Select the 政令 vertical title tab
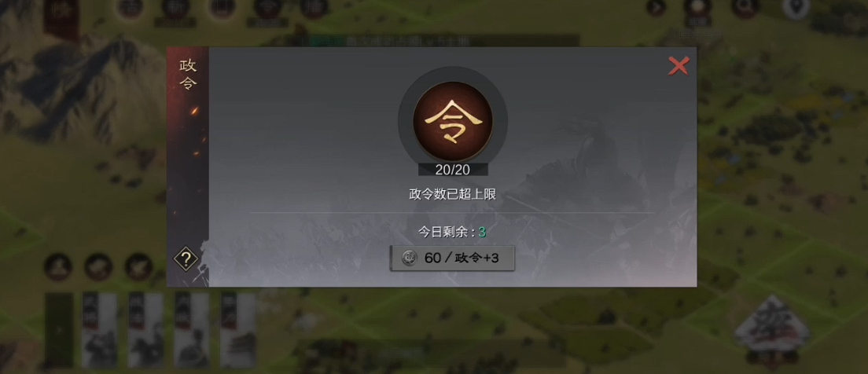 188,75
